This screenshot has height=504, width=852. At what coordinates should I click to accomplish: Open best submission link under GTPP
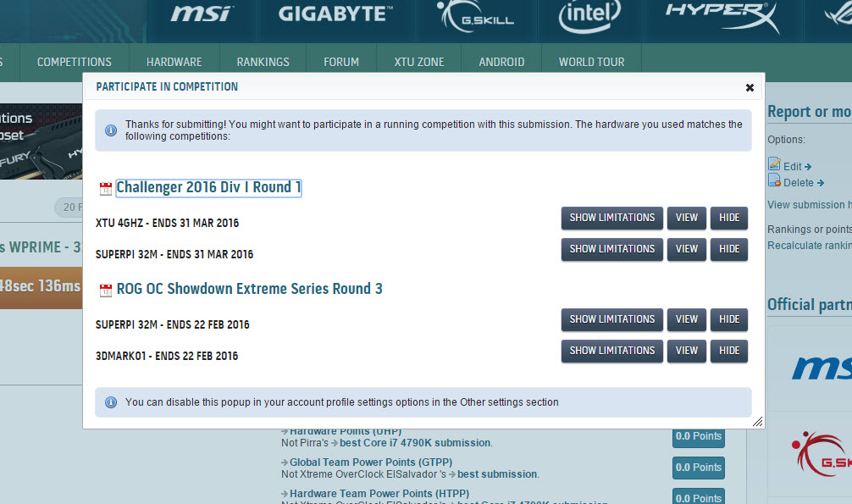(x=497, y=474)
